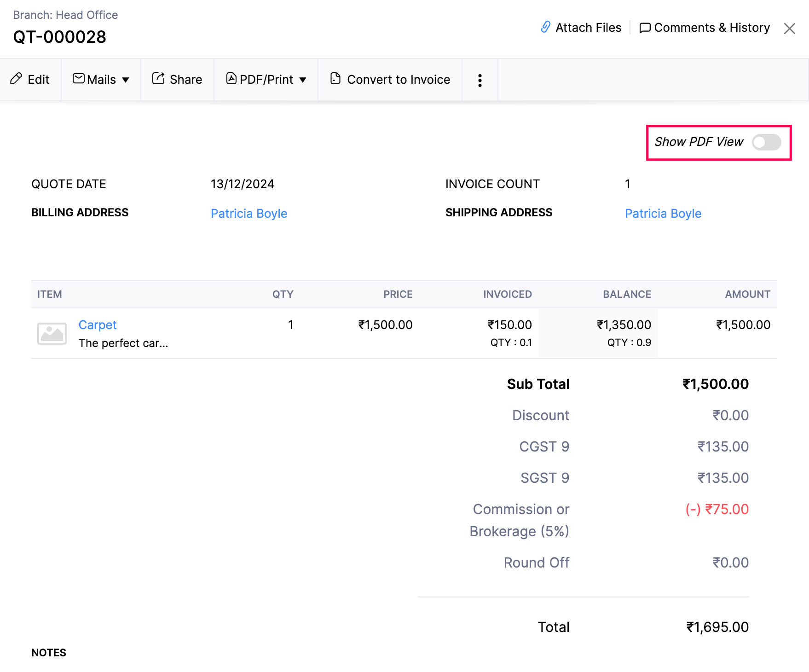
Task: Click the paperclip Attach Files icon
Action: point(545,27)
